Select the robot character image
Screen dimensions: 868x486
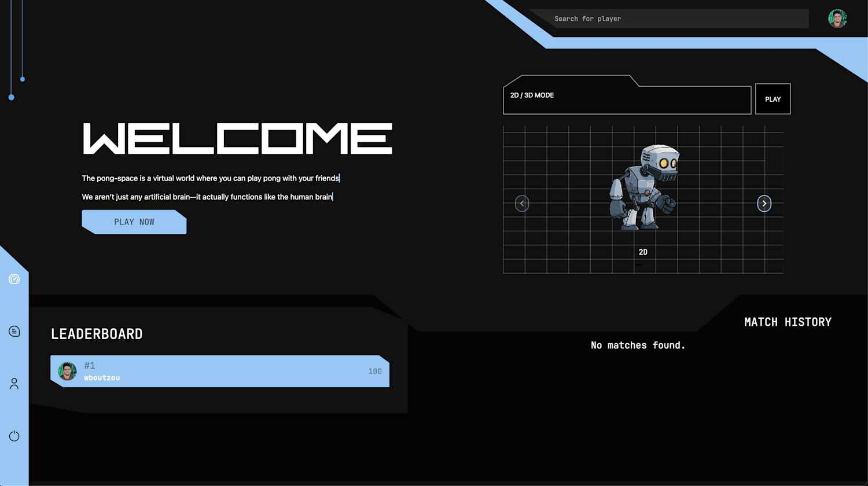[x=643, y=187]
